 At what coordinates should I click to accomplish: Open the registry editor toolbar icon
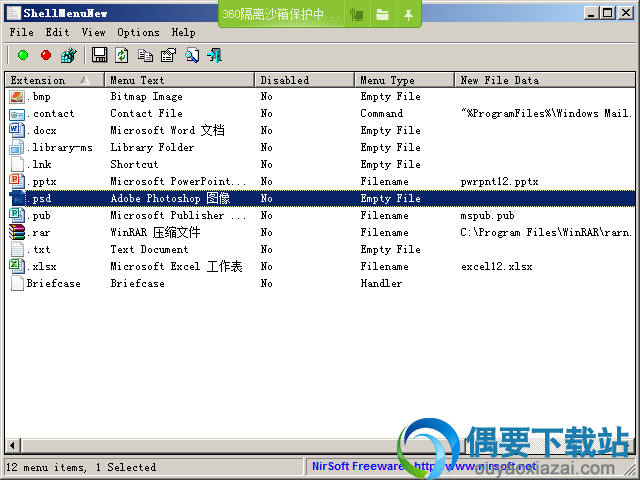coord(69,55)
